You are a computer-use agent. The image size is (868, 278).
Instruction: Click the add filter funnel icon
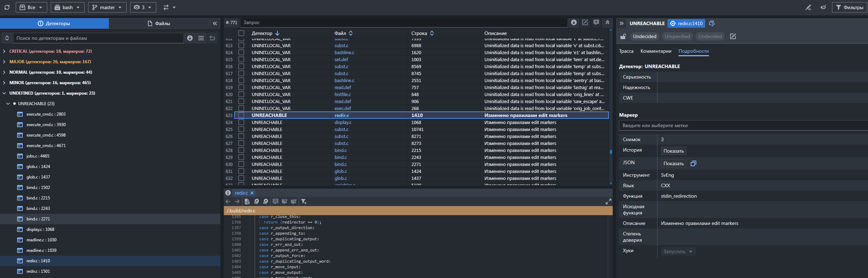click(304, 202)
